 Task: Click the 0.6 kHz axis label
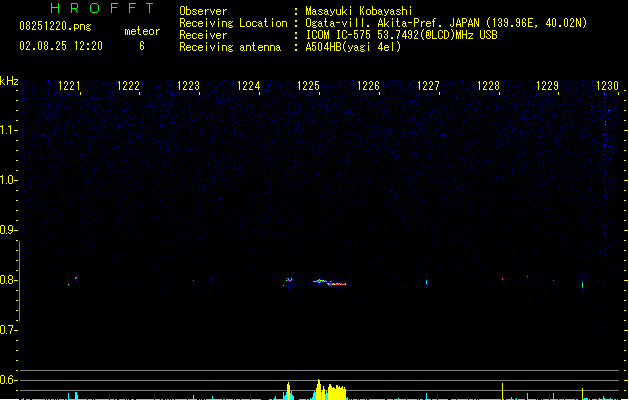tap(8, 380)
